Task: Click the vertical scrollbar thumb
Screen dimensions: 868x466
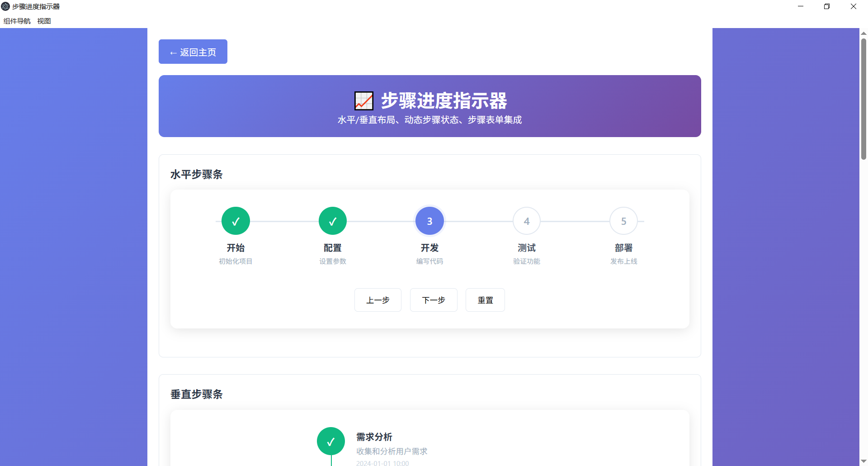Action: tap(863, 99)
